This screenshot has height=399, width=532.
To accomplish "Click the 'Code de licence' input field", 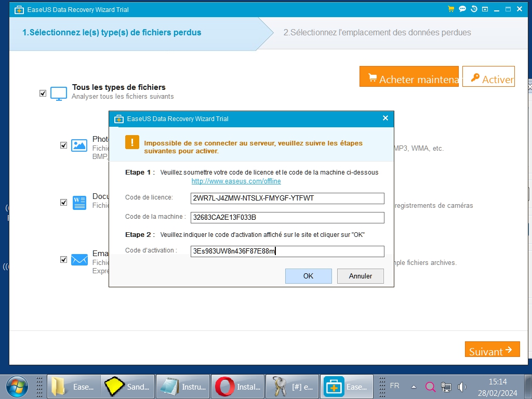I will coord(287,198).
